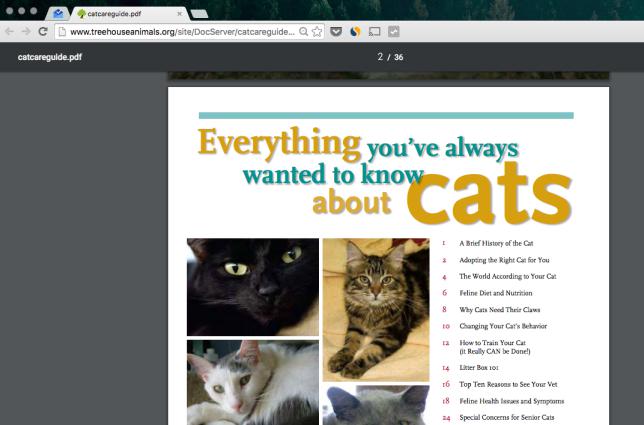The height and width of the screenshot is (425, 644).
Task: Go forward using the browser forward arrow
Action: [x=26, y=31]
